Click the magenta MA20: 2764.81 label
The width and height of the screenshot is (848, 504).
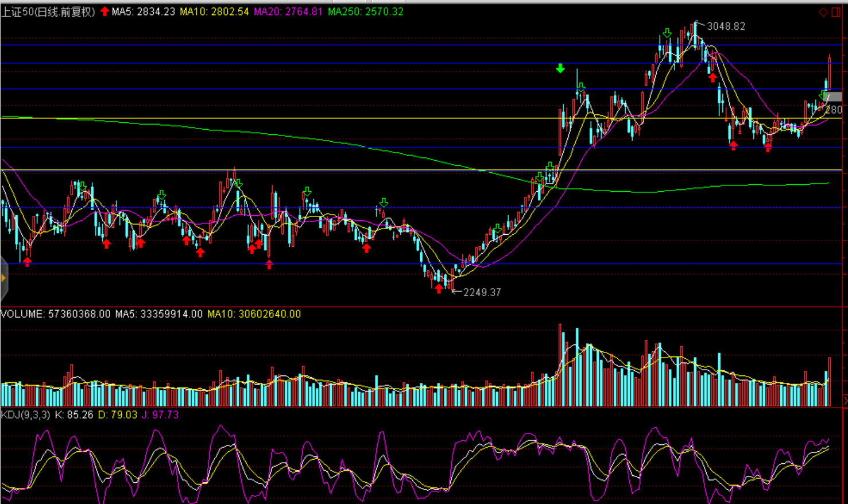288,12
